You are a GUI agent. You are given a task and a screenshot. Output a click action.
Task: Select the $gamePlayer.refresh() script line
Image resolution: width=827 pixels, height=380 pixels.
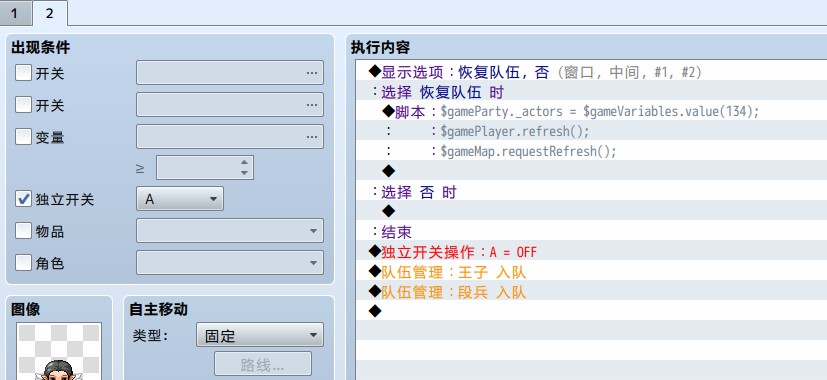(591, 131)
